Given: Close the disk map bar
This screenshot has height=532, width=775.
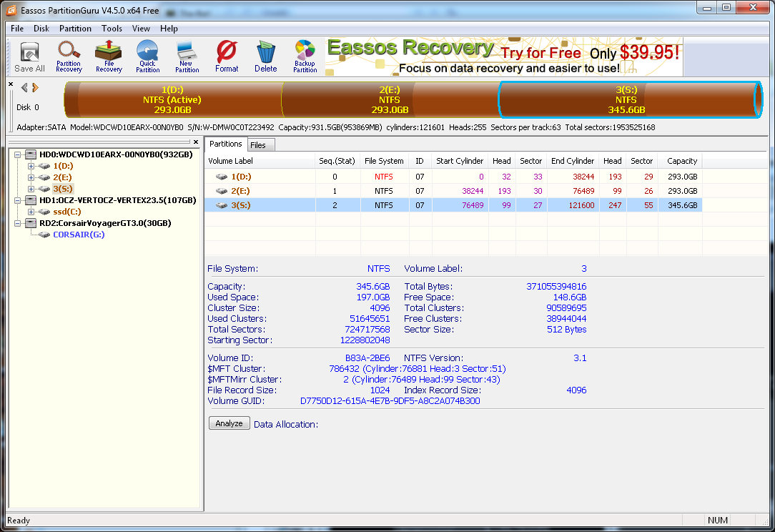Looking at the screenshot, I should pyautogui.click(x=11, y=84).
